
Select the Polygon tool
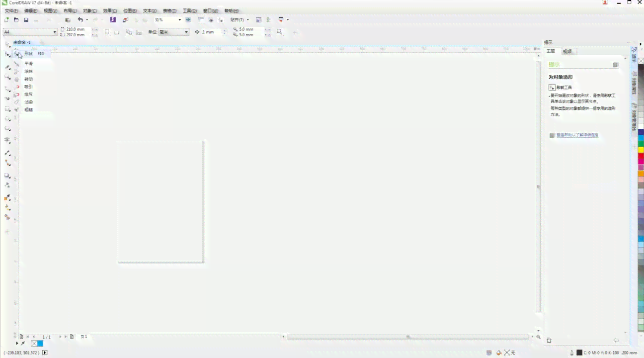pos(7,129)
